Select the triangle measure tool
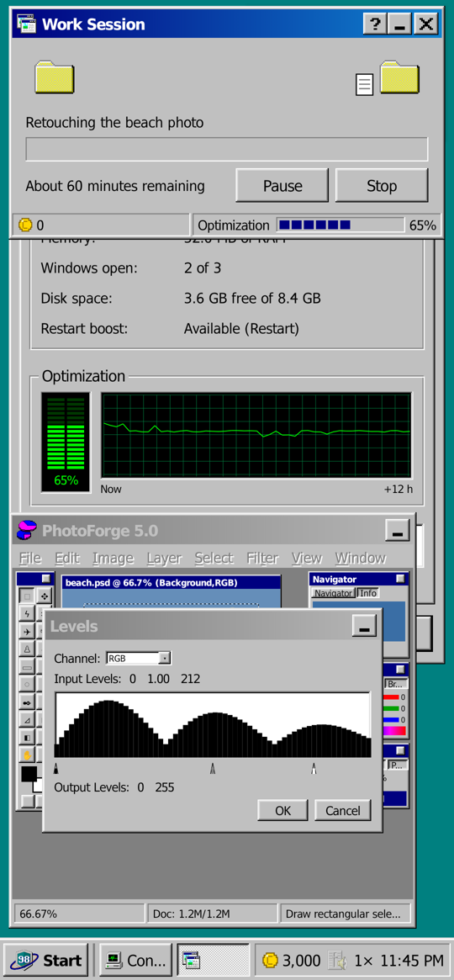 coord(27,720)
